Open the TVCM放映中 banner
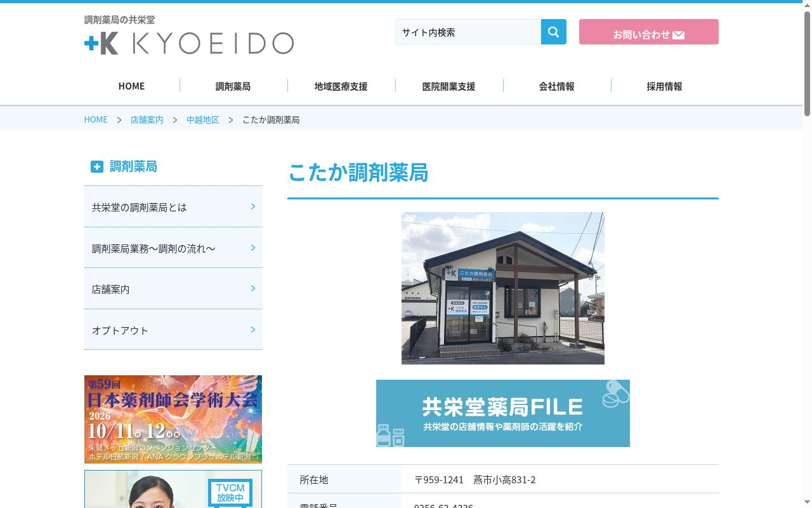This screenshot has width=812, height=508. 173,489
